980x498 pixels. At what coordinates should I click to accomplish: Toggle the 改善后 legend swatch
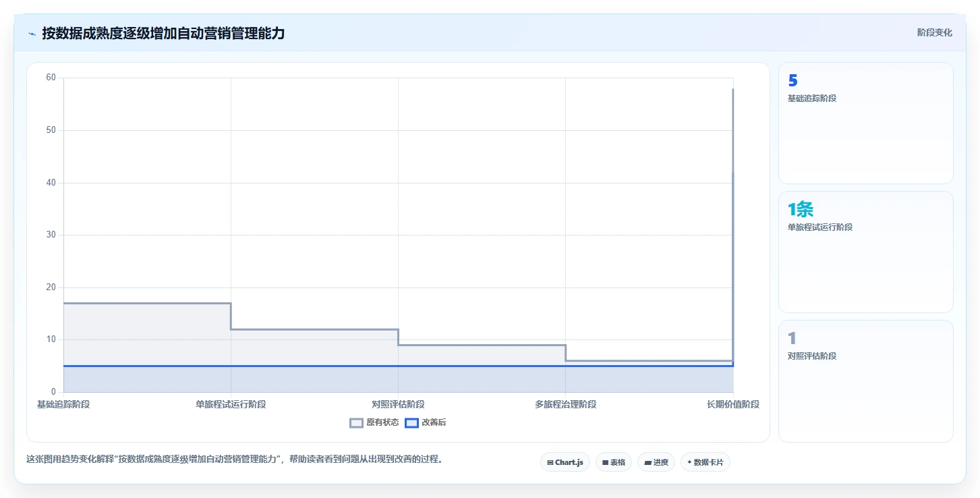pos(411,423)
